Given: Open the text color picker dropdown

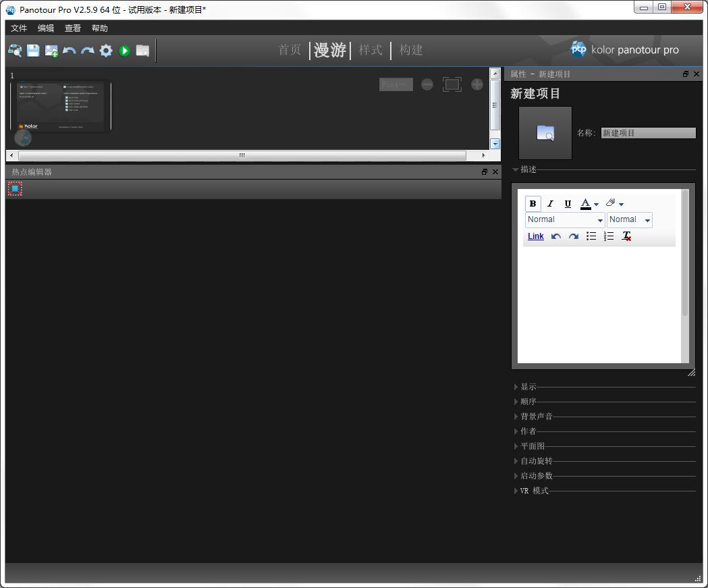Looking at the screenshot, I should coord(596,204).
